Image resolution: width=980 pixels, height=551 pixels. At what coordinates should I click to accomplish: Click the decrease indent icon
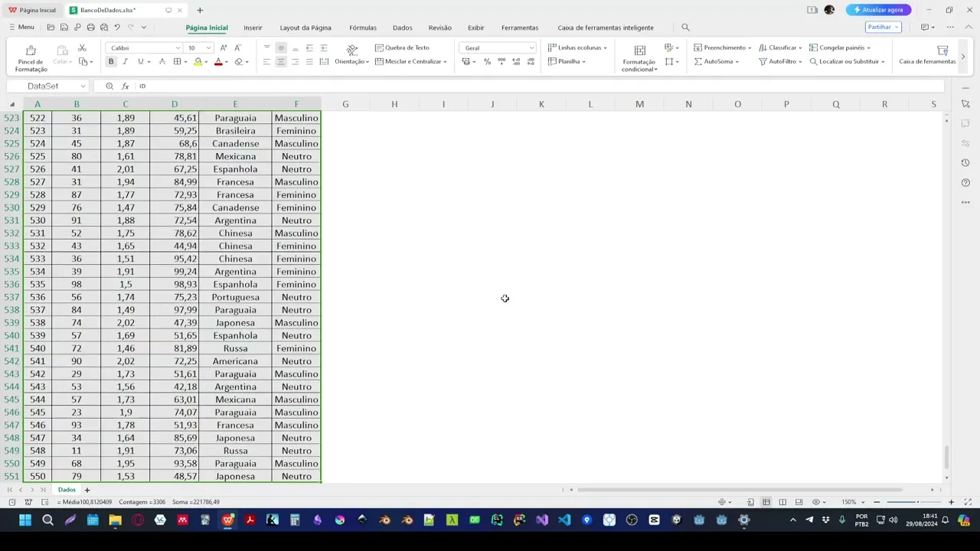pos(309,47)
